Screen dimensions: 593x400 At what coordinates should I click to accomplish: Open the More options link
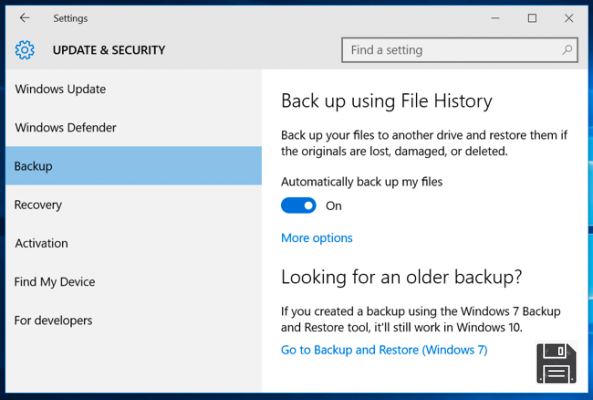click(317, 238)
